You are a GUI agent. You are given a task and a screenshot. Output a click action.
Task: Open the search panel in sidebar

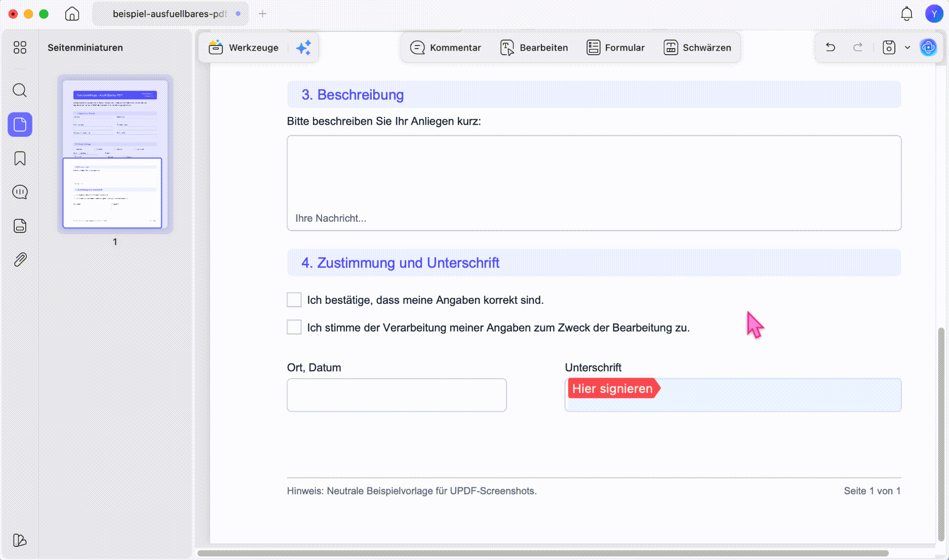[20, 91]
